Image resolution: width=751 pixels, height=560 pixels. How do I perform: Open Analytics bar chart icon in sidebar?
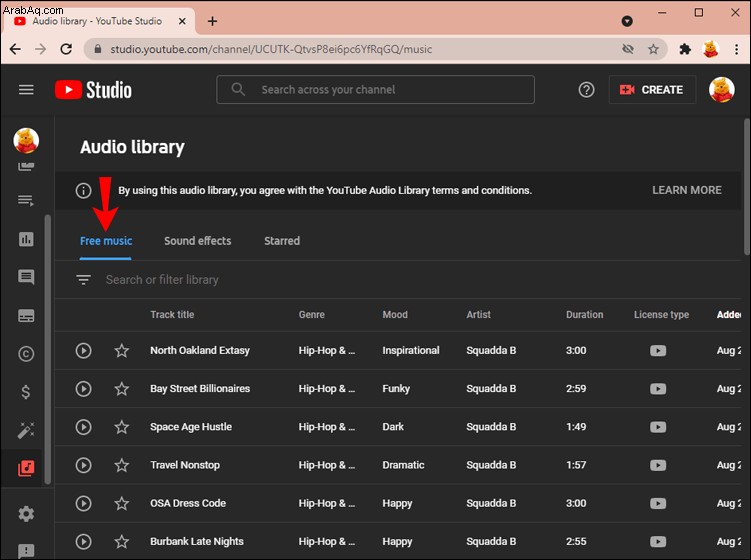(26, 239)
